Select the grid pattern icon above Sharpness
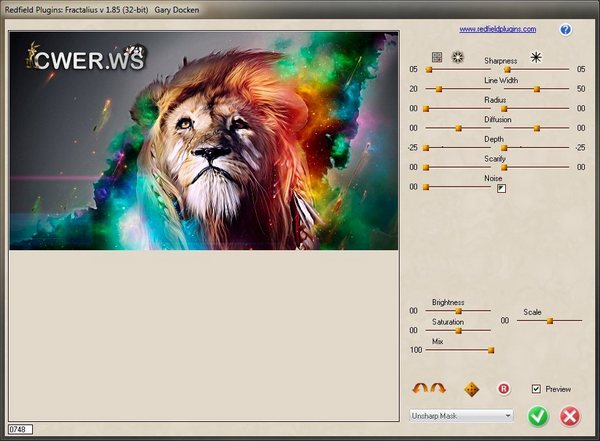600x441 pixels. pyautogui.click(x=437, y=57)
